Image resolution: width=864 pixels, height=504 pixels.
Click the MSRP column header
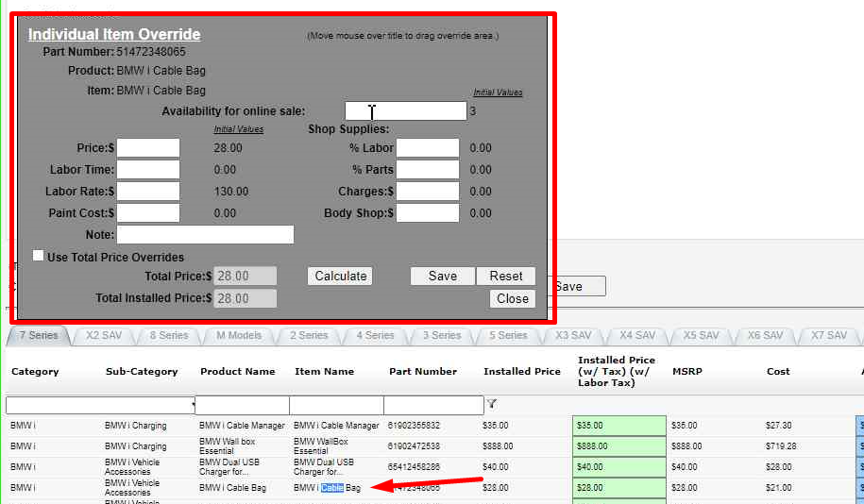pos(687,372)
